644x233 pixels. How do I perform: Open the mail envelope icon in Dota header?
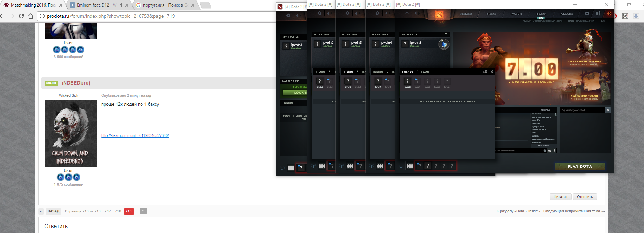pyautogui.click(x=587, y=14)
